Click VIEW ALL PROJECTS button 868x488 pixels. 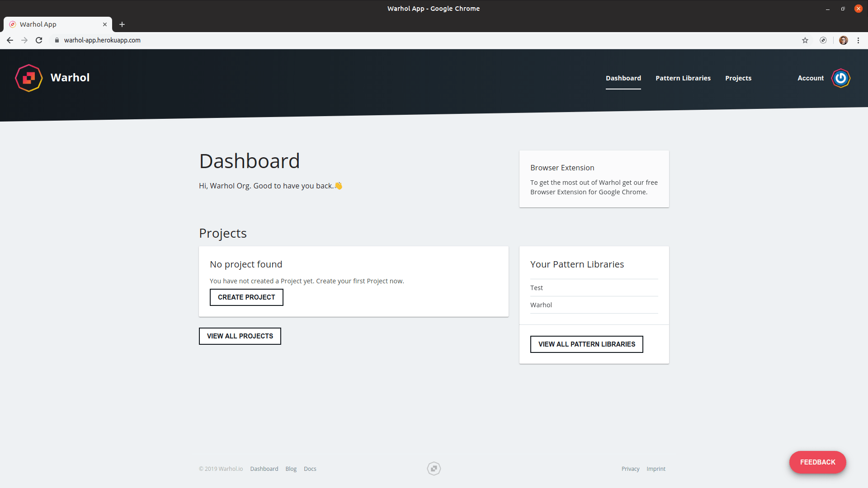coord(240,336)
